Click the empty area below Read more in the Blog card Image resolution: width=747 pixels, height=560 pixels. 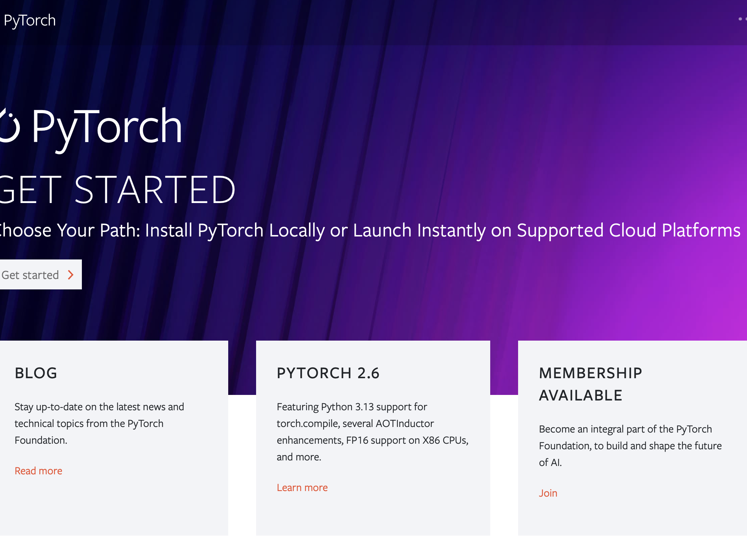114,507
